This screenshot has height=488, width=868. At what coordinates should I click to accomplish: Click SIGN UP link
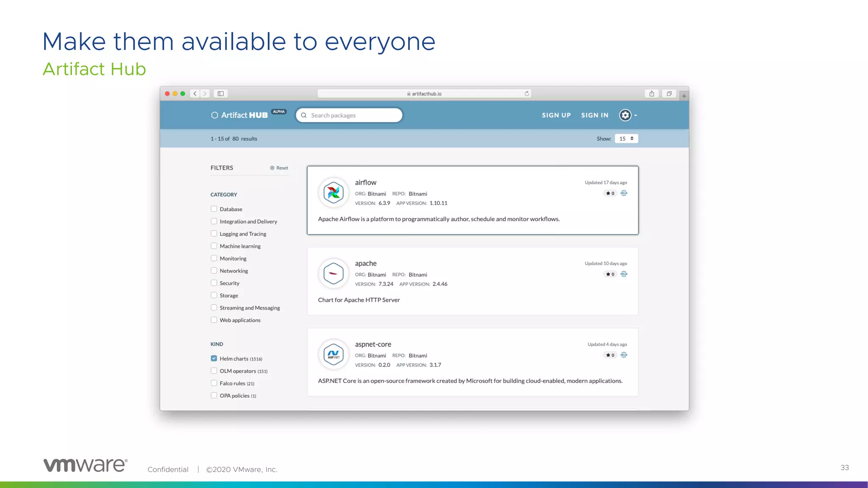click(x=556, y=115)
